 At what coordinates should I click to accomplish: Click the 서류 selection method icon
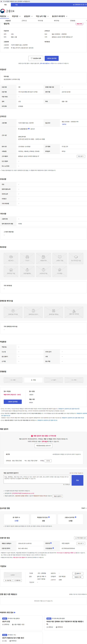coord(13,380)
